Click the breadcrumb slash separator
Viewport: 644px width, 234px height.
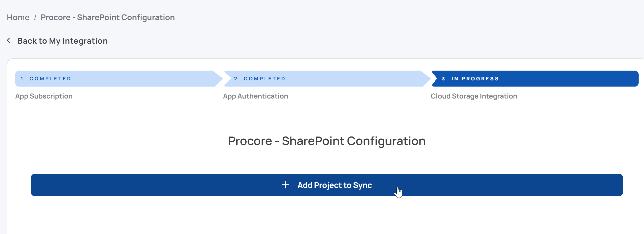35,17
